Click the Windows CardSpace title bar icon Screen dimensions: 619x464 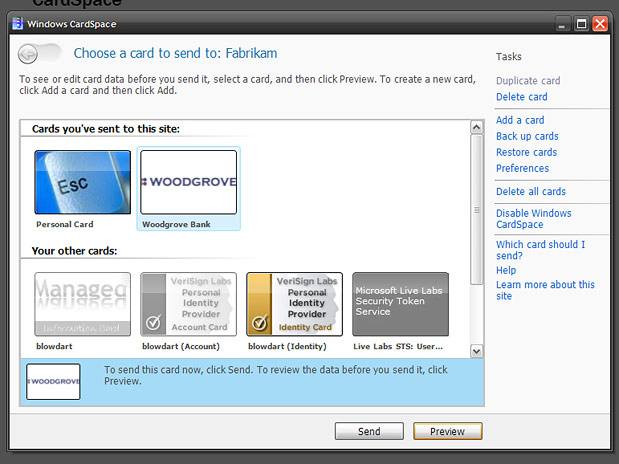pos(16,23)
